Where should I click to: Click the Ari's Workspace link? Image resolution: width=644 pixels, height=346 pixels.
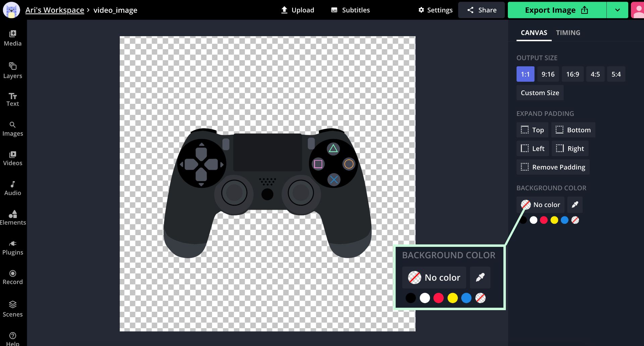coord(55,10)
